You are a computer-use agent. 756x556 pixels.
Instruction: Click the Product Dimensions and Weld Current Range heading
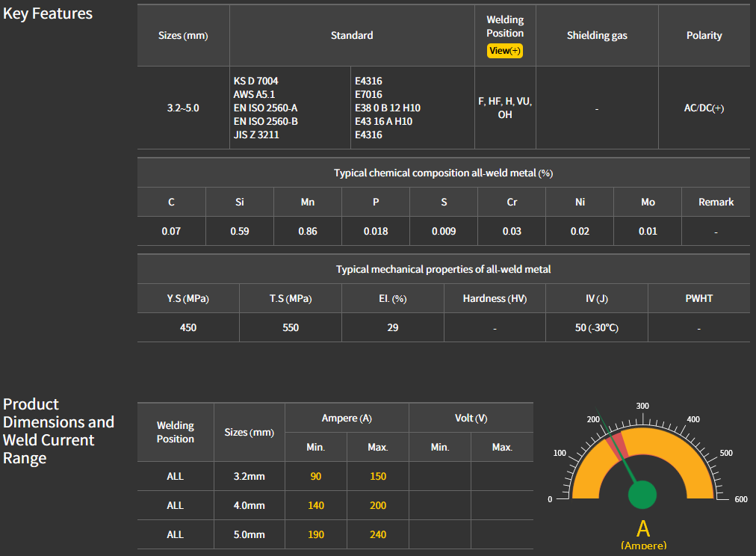[58, 431]
